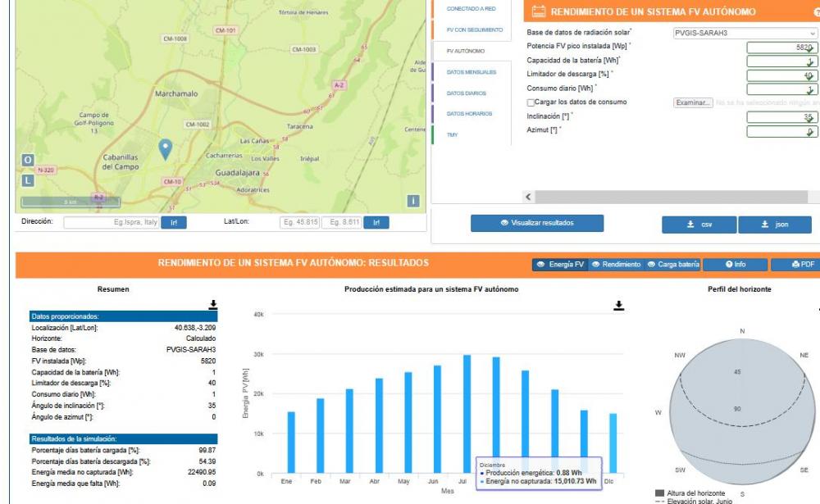This screenshot has width=820, height=504.
Task: Click the Cabanillas del Campo map label
Action: coord(121,161)
